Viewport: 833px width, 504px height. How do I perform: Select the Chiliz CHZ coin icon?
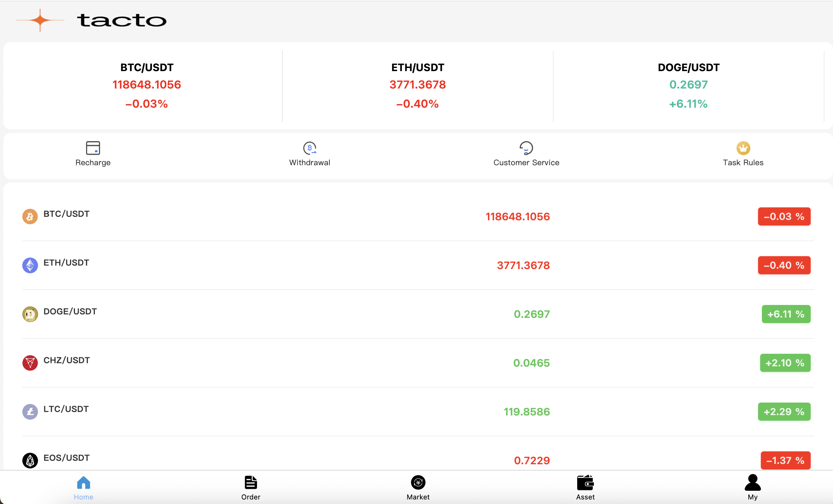coord(30,363)
